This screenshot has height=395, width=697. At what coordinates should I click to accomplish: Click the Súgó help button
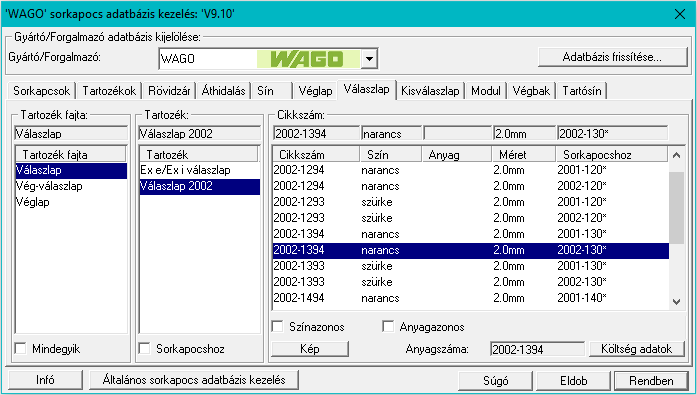(496, 381)
